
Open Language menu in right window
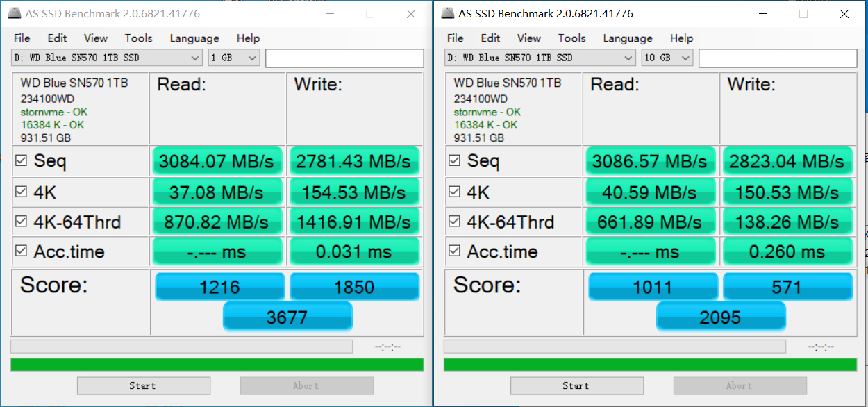[628, 38]
